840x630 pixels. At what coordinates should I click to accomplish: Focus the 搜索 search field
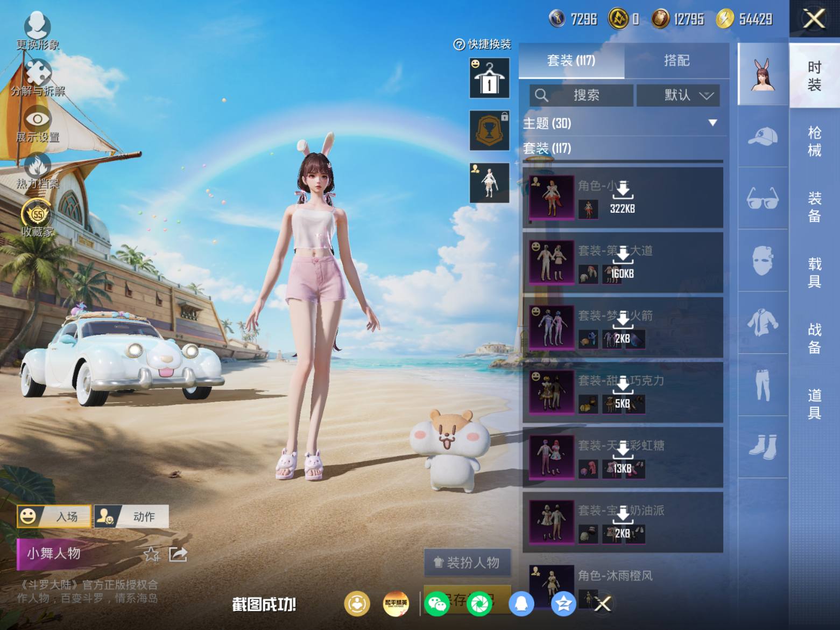tap(581, 95)
